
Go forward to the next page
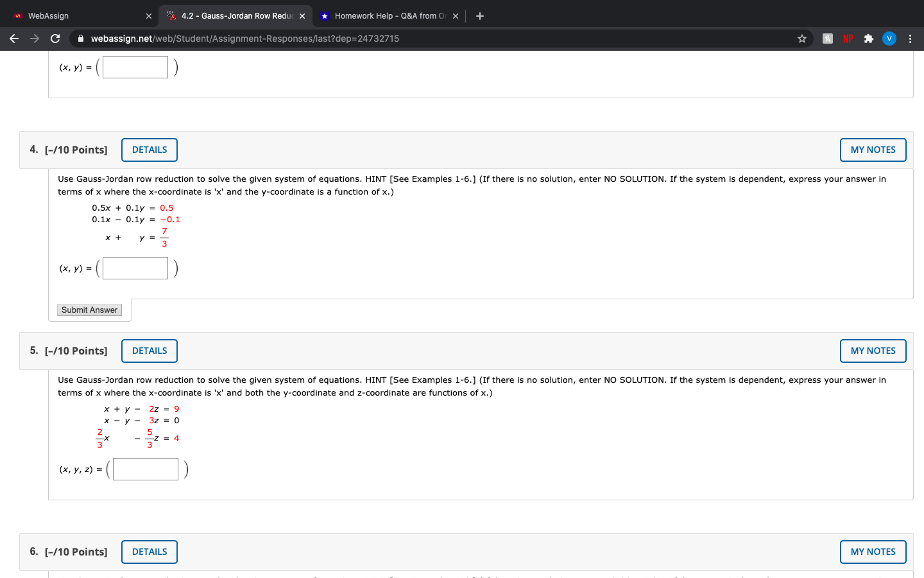(x=35, y=39)
